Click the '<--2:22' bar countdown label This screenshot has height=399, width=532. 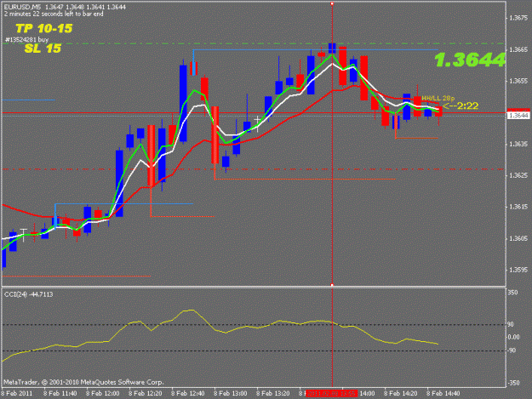coord(460,106)
